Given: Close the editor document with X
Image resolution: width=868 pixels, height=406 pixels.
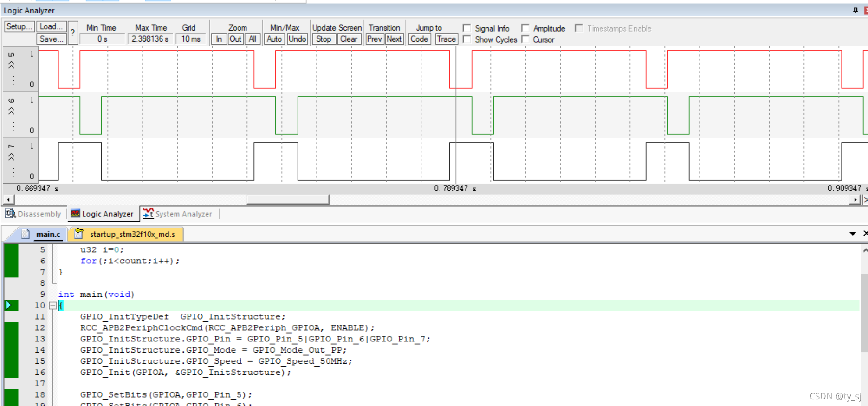Looking at the screenshot, I should coord(865,233).
